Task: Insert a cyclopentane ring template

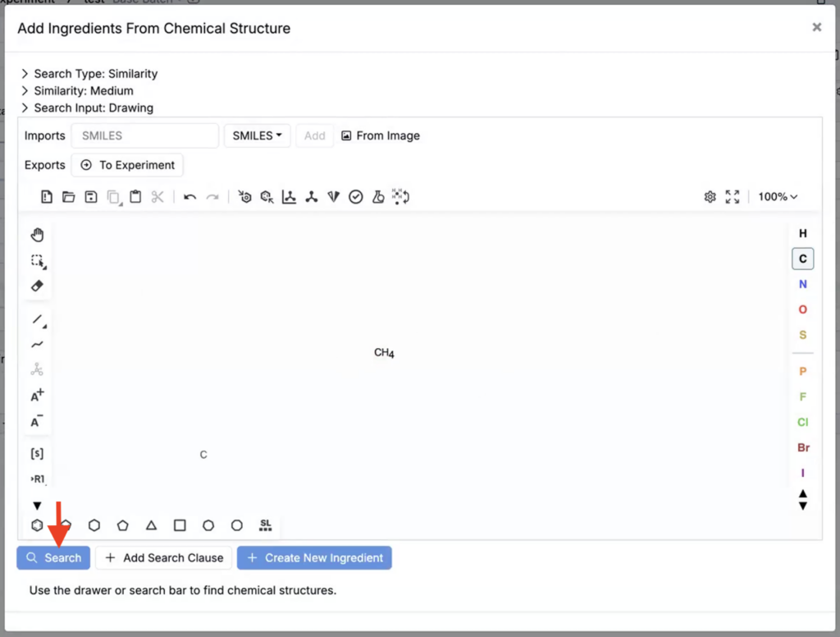Action: pyautogui.click(x=123, y=525)
